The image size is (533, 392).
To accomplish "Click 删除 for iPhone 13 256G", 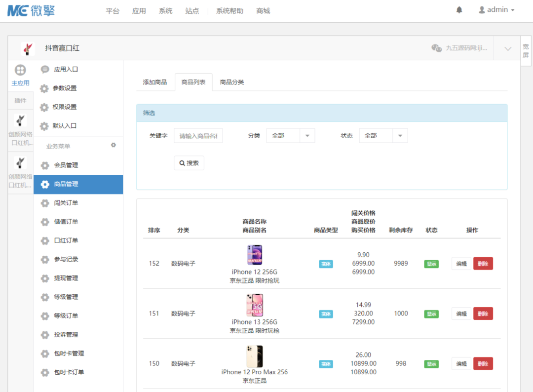I will (483, 314).
